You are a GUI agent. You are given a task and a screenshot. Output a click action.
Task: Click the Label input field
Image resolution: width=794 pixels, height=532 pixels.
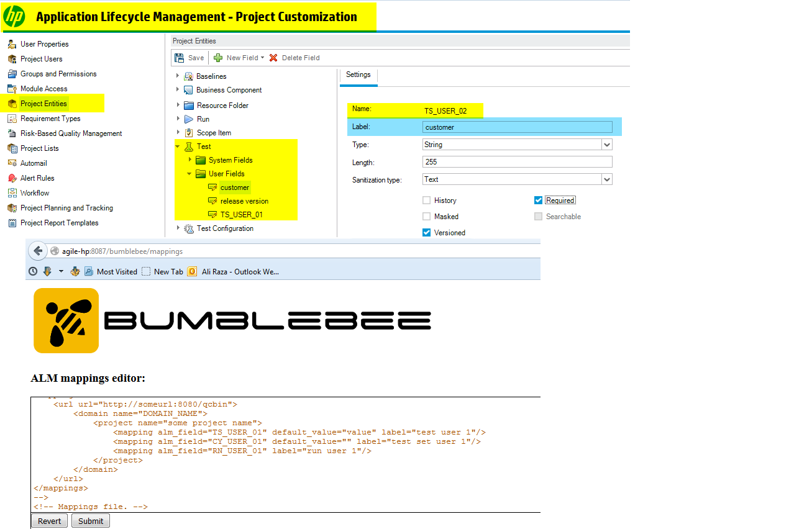click(517, 127)
